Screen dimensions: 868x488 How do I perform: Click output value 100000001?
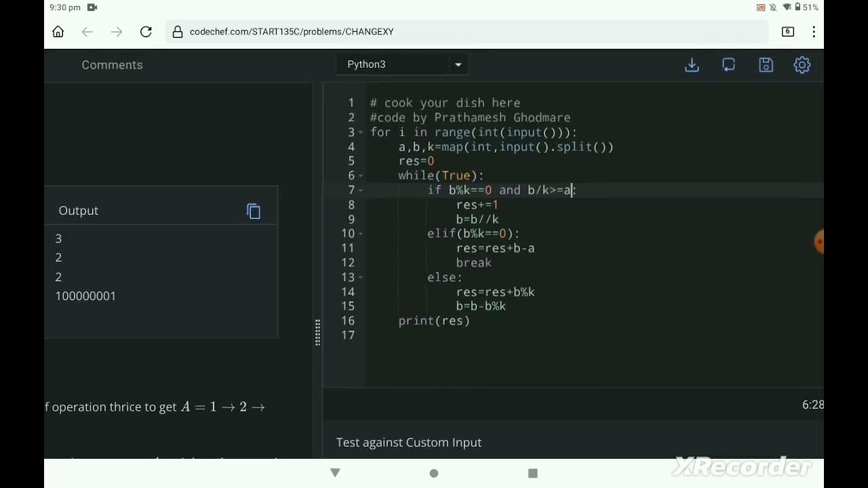point(85,296)
